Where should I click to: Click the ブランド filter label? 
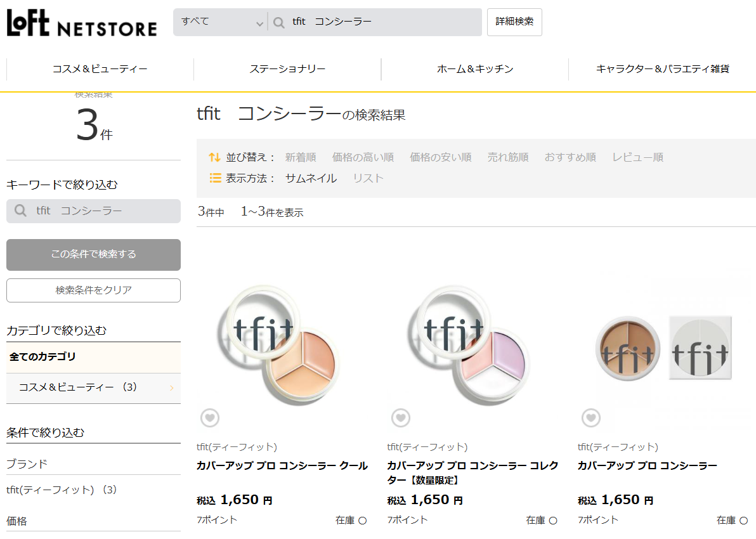(27, 464)
